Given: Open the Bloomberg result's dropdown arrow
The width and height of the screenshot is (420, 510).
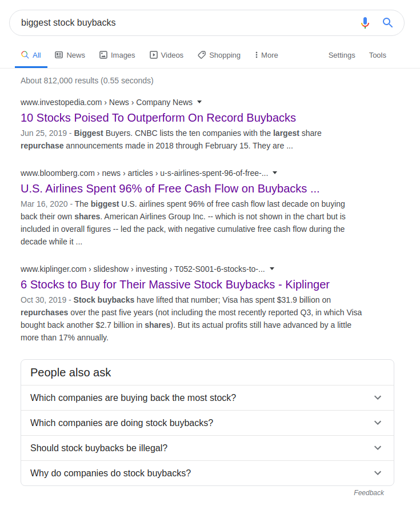Looking at the screenshot, I should (x=275, y=172).
